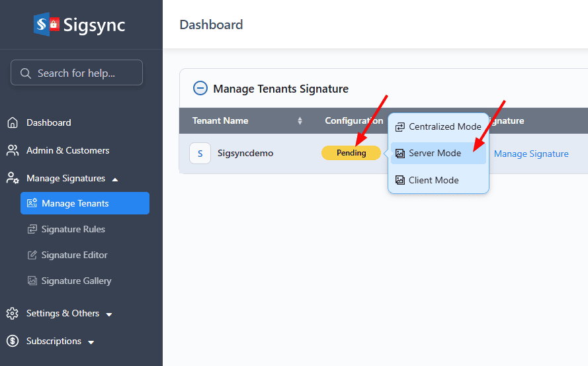The image size is (588, 366).
Task: Collapse the Manage Signatures submenu arrow
Action: [115, 179]
